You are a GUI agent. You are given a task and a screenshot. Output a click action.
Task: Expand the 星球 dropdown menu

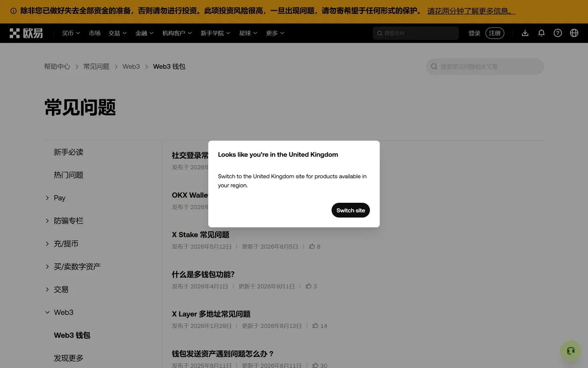coord(248,33)
